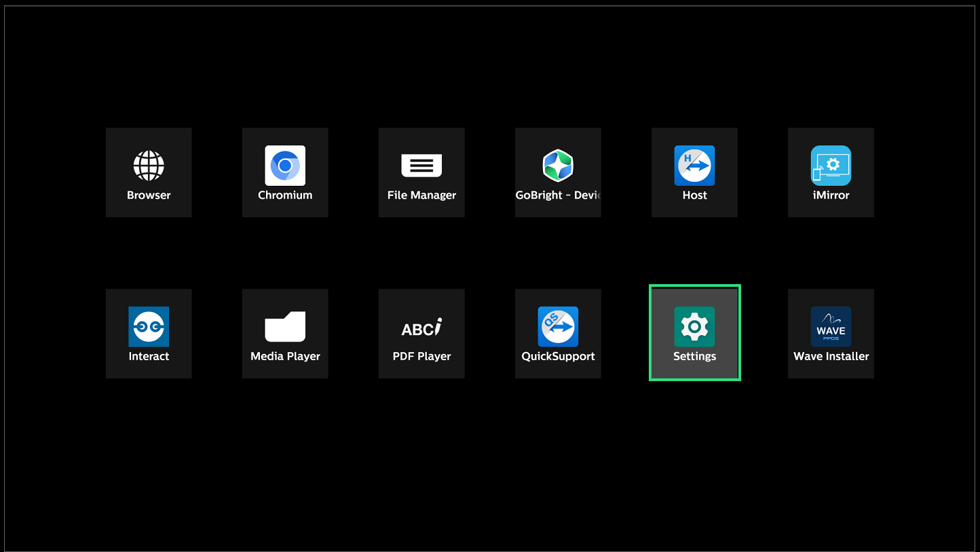Viewport: 980px width, 552px height.
Task: Launch Chromium via its blue icon
Action: 285,165
